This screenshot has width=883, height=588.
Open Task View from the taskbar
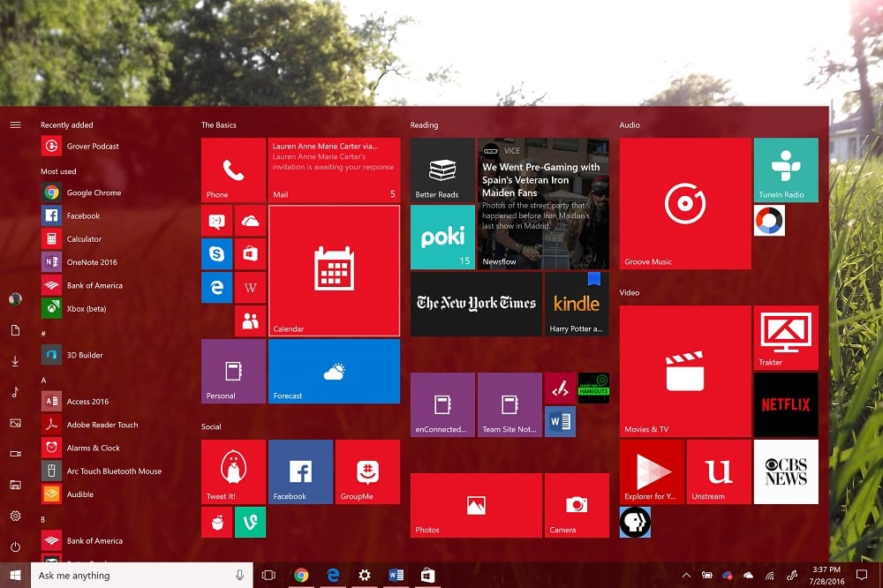tap(268, 575)
